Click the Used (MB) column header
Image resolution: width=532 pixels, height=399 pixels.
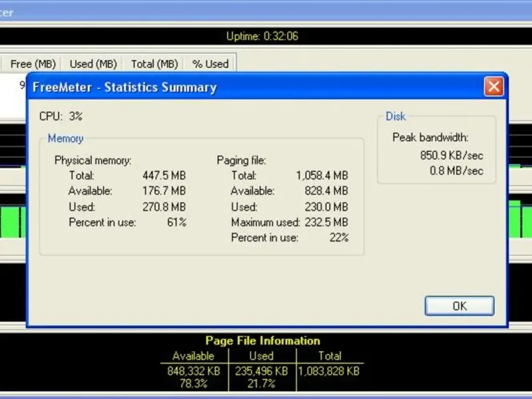coord(93,64)
